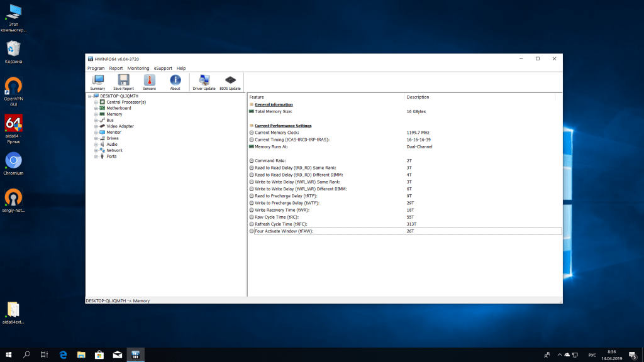The height and width of the screenshot is (362, 644).
Task: Select the Command Rate row
Action: [x=404, y=161]
